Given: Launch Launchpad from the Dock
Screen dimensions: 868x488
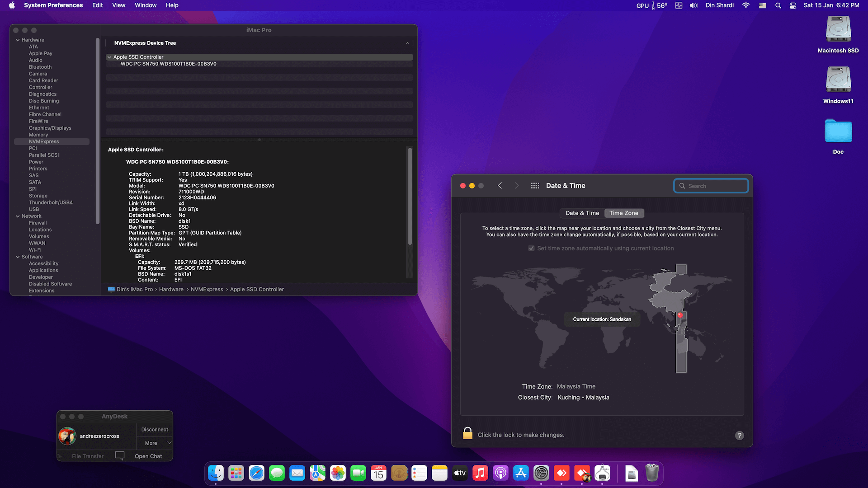Looking at the screenshot, I should click(x=236, y=473).
